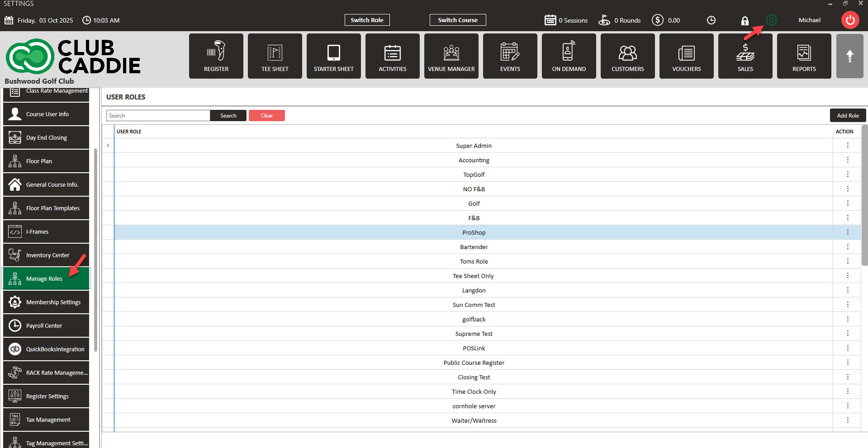Open the Venue Manager module

(451, 56)
